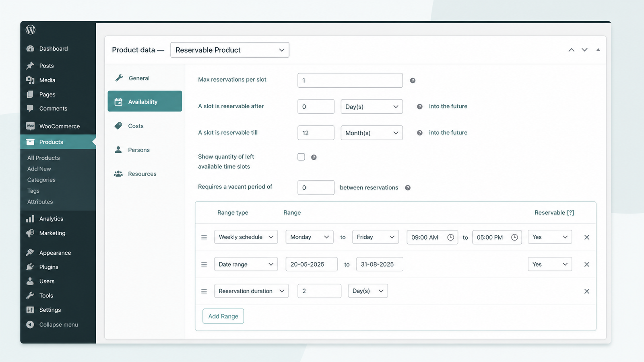644x362 pixels.
Task: Click the Settings sliders icon
Action: point(30,310)
